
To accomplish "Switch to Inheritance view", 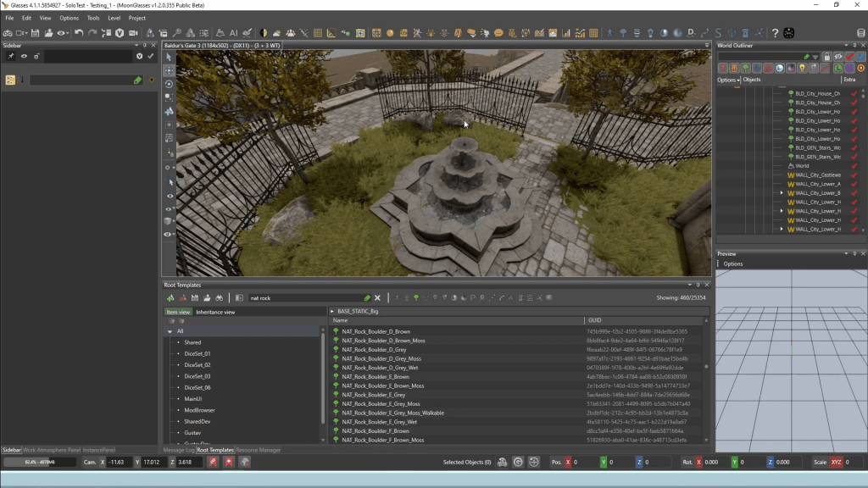I will (215, 312).
